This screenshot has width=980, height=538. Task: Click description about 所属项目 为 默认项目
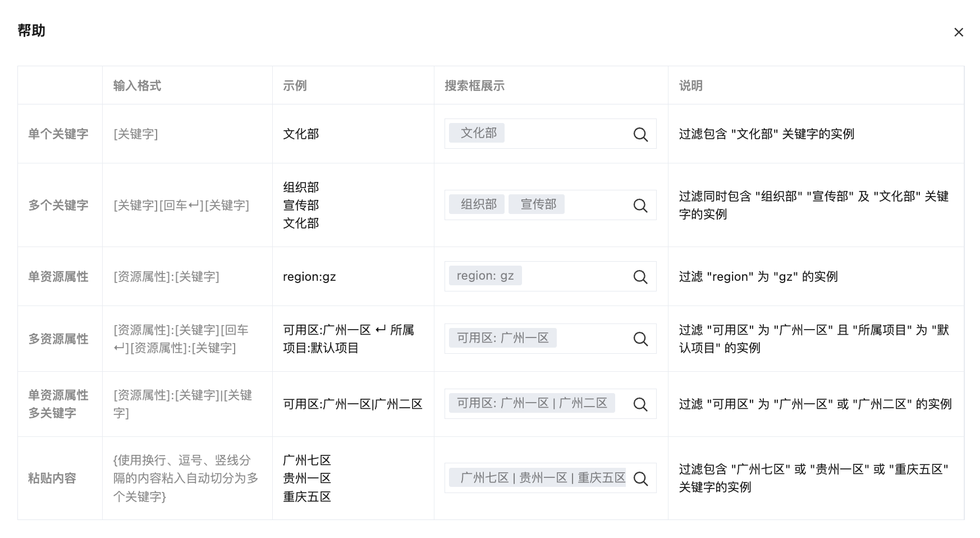click(814, 339)
